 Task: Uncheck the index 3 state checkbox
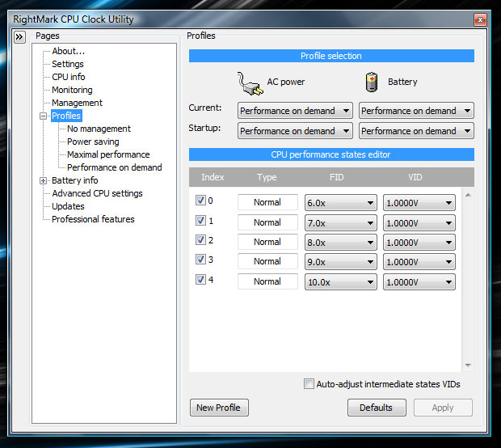[200, 260]
